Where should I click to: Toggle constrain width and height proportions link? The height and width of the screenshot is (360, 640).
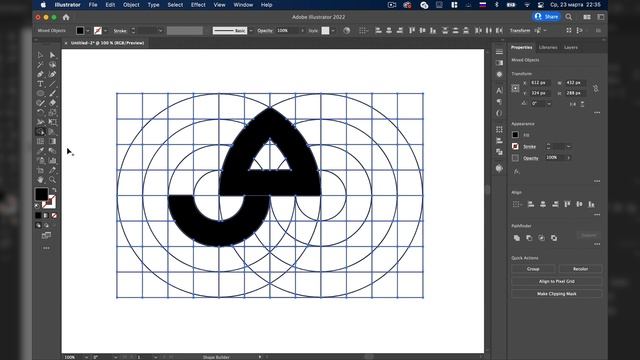tap(596, 88)
